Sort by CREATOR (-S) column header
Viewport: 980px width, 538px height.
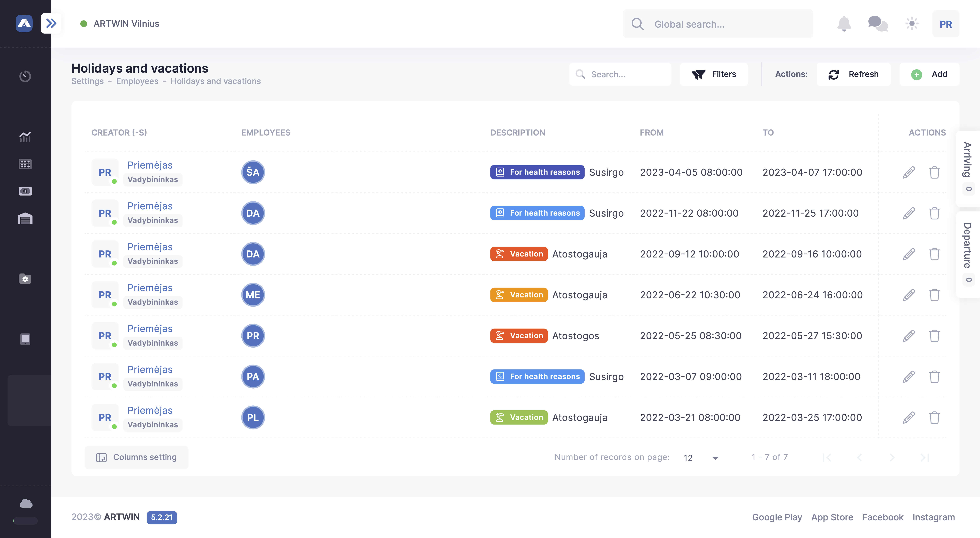click(119, 133)
